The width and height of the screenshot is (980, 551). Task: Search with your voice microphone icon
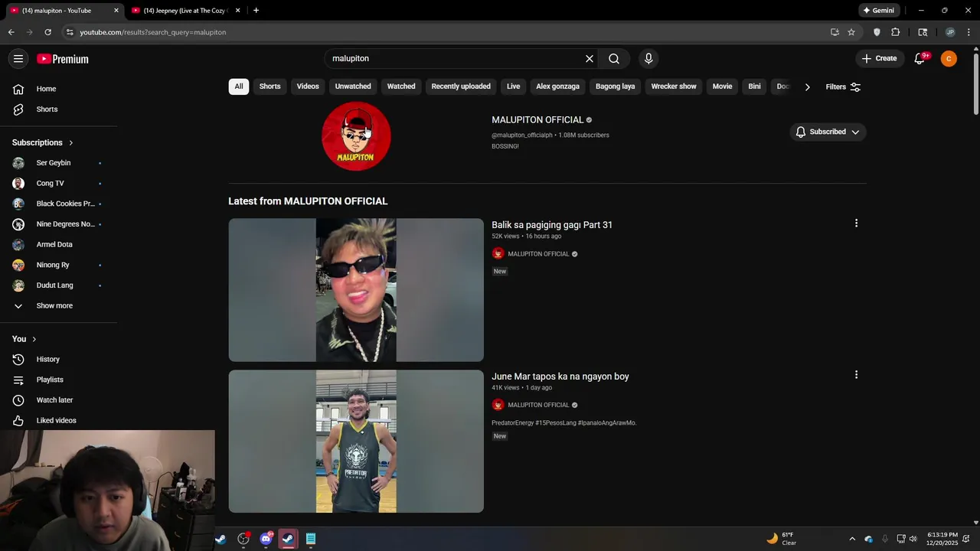[648, 59]
